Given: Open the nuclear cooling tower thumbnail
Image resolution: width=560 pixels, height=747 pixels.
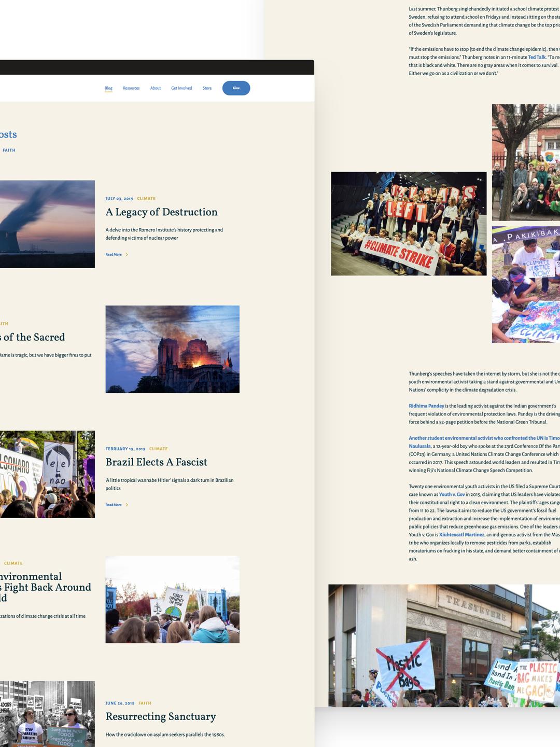Looking at the screenshot, I should tap(47, 224).
